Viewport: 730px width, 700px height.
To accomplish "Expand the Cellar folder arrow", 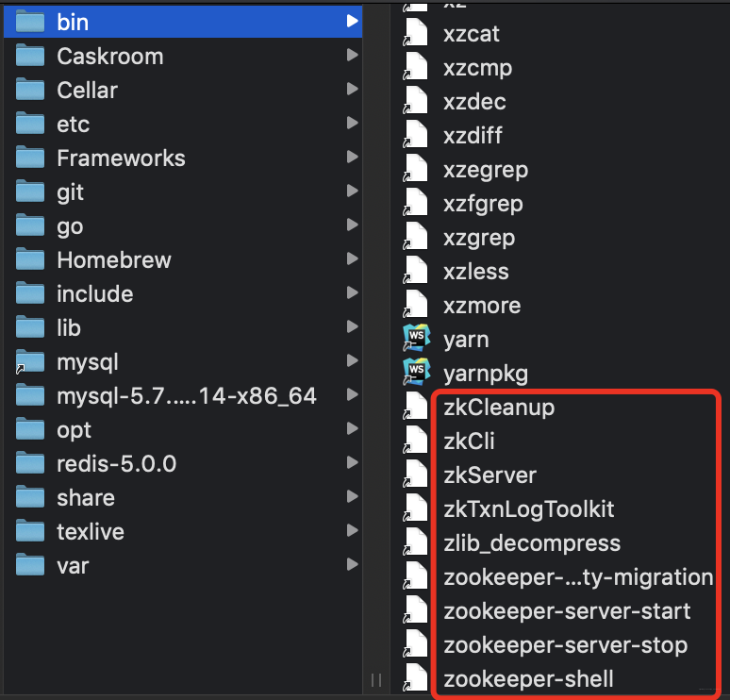I will coord(352,90).
